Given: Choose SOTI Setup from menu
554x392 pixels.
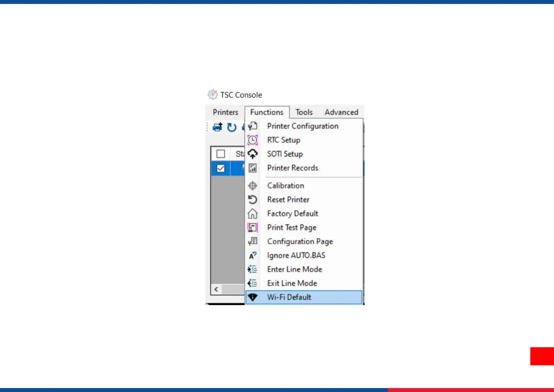Looking at the screenshot, I should click(304, 154).
